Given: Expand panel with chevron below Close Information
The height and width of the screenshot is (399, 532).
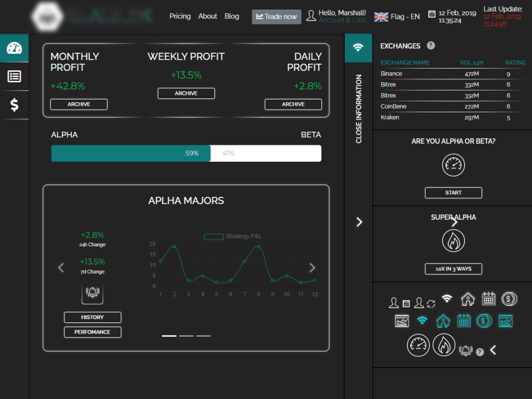Looking at the screenshot, I should point(359,222).
